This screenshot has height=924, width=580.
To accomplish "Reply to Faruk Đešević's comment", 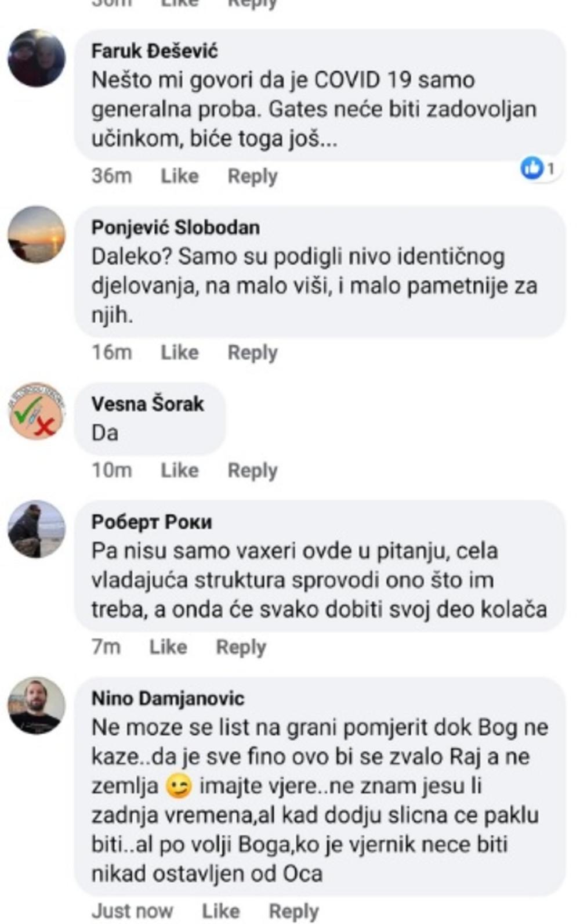I will 252,176.
